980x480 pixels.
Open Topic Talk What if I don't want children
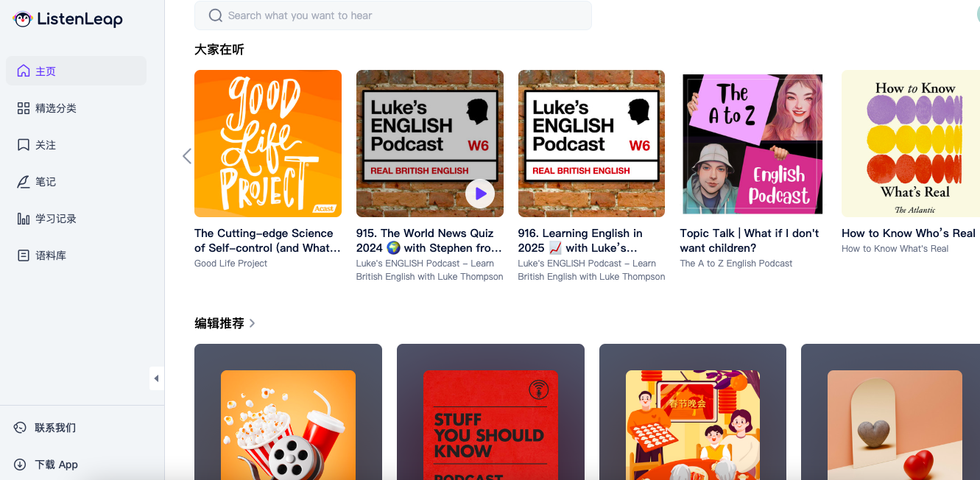click(x=750, y=241)
